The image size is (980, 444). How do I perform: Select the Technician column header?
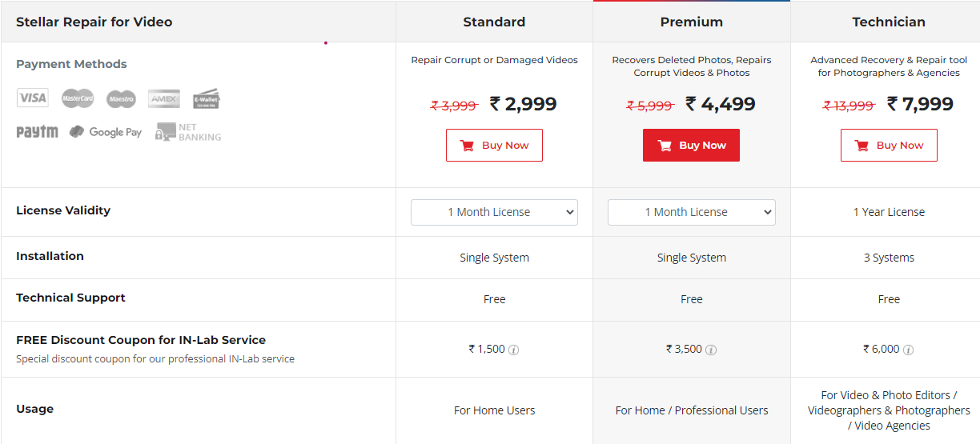point(889,22)
